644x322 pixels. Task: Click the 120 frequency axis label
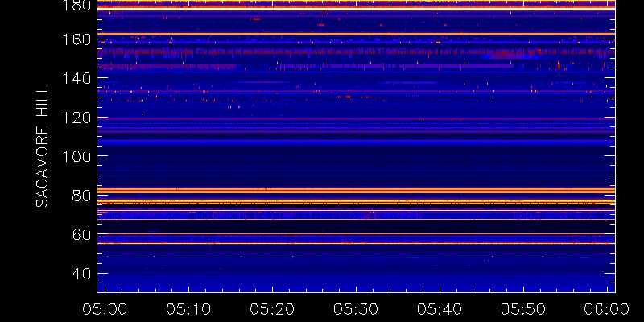76,117
